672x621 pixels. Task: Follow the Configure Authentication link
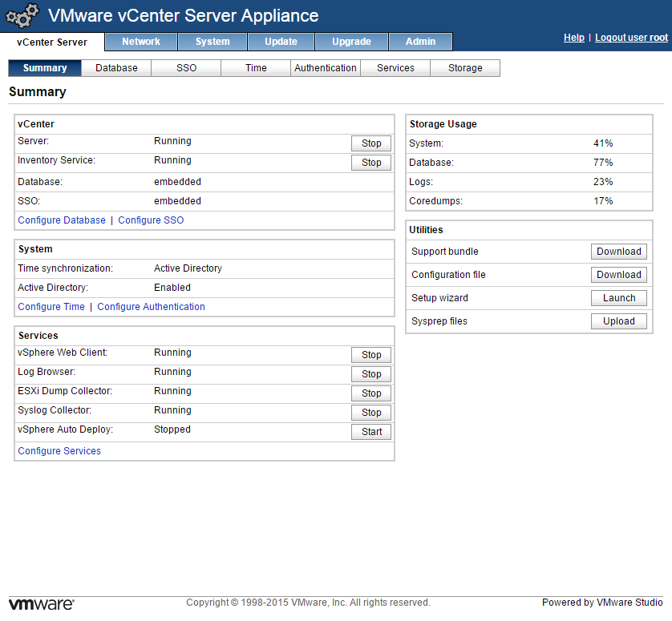[151, 307]
